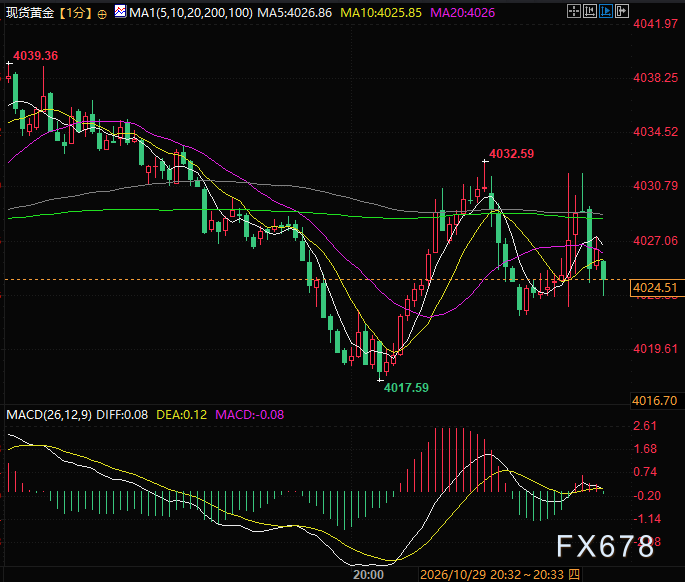Click the 4027.06 price axis label
Image resolution: width=685 pixels, height=582 pixels.
pos(656,241)
